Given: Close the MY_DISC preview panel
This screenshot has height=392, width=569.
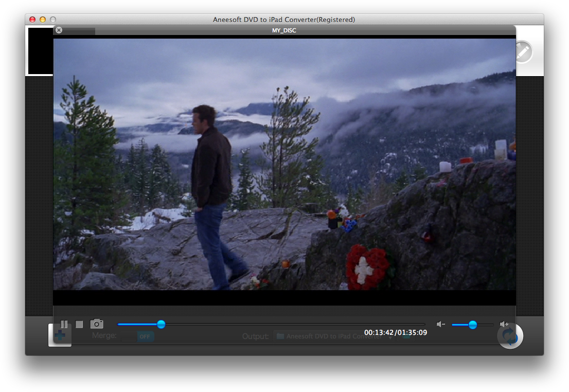Looking at the screenshot, I should pyautogui.click(x=59, y=30).
